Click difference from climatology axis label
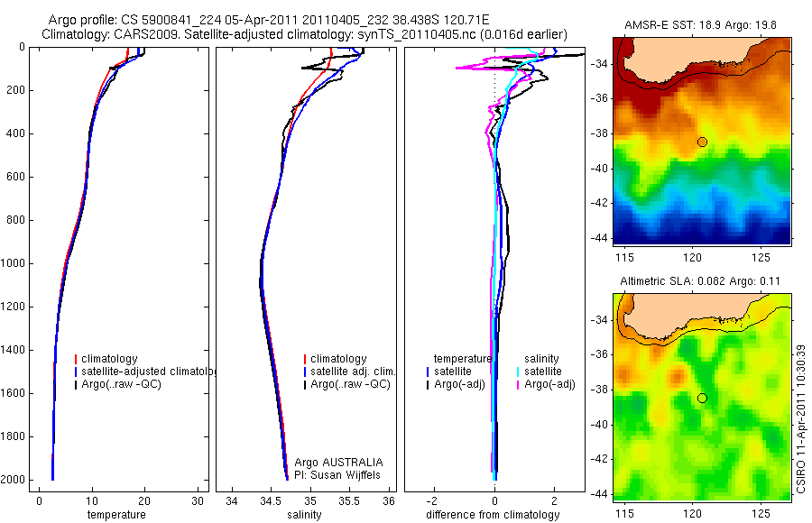This screenshot has width=812, height=523. tap(493, 515)
